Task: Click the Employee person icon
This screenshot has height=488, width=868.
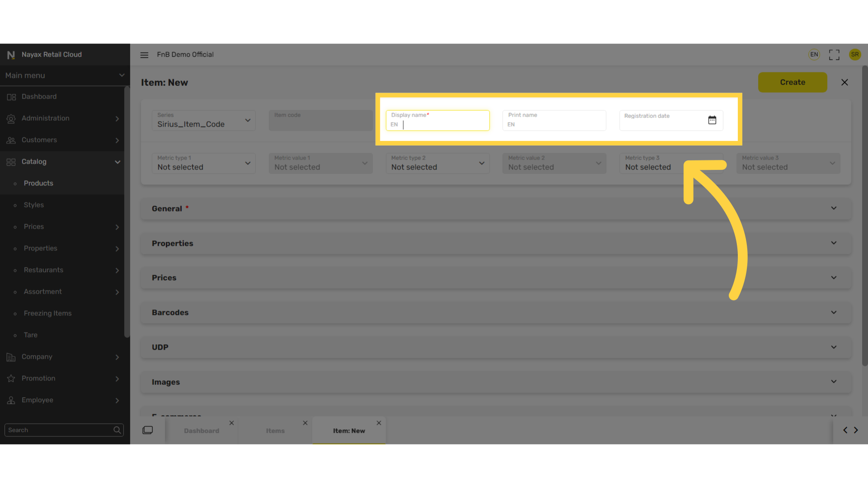Action: click(x=11, y=400)
